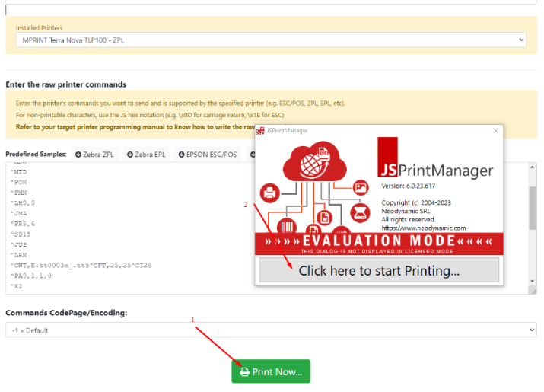Screen dimensions: 544x392
Task: Click the Word document icon in the dialog
Action: [323, 218]
